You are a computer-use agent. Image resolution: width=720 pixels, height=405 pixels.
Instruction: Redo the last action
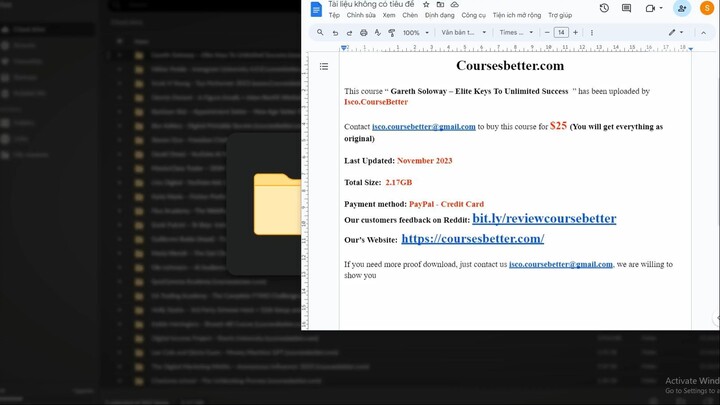[x=349, y=33]
